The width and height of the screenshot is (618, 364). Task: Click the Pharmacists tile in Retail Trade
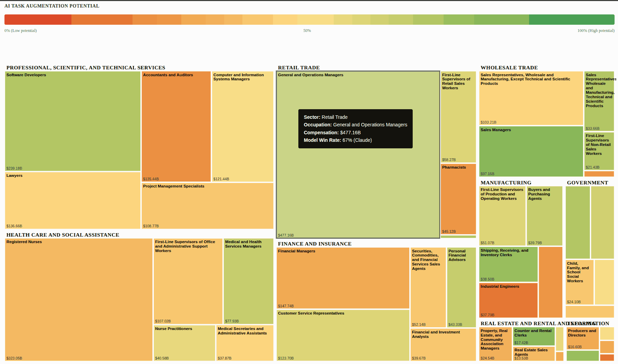tap(458, 199)
